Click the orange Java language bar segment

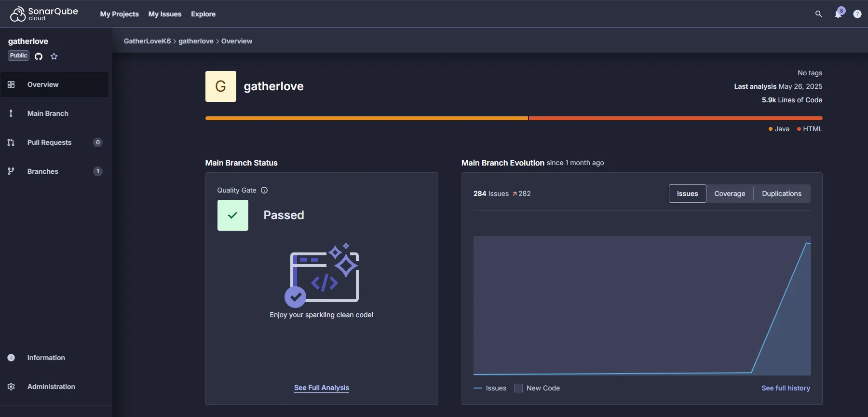[x=366, y=118]
